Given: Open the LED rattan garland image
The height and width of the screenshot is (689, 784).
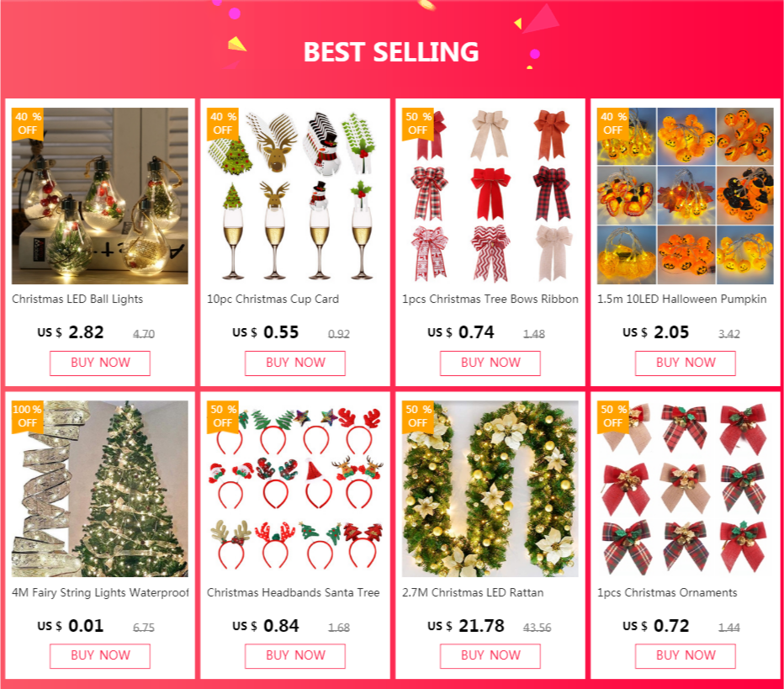Looking at the screenshot, I should (x=490, y=489).
